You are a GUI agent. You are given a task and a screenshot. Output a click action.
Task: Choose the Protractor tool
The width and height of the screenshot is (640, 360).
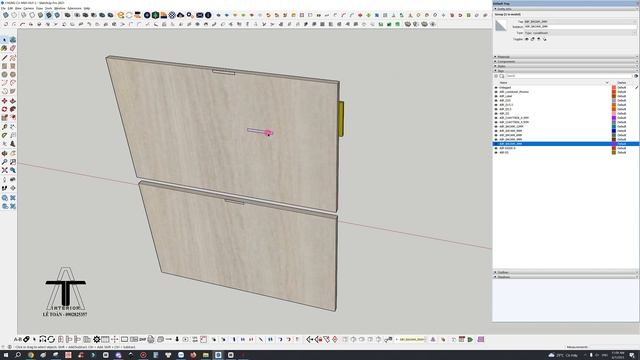[4, 136]
